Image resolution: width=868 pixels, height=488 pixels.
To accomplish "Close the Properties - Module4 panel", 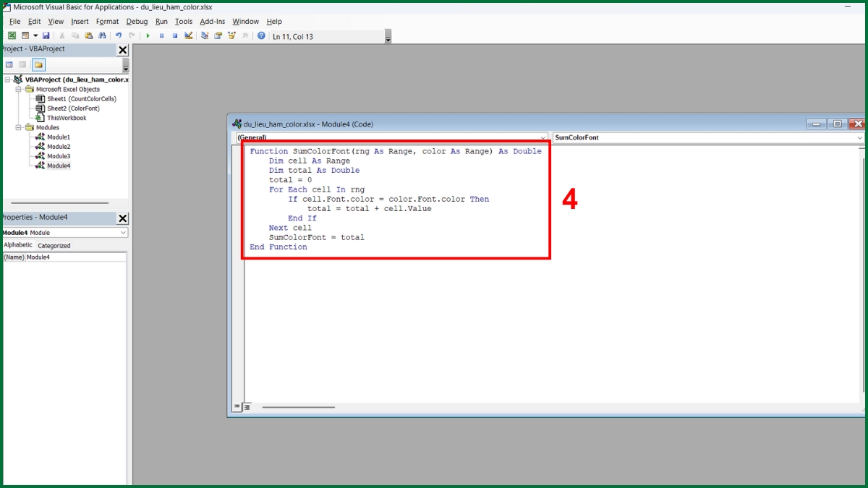I will [122, 218].
